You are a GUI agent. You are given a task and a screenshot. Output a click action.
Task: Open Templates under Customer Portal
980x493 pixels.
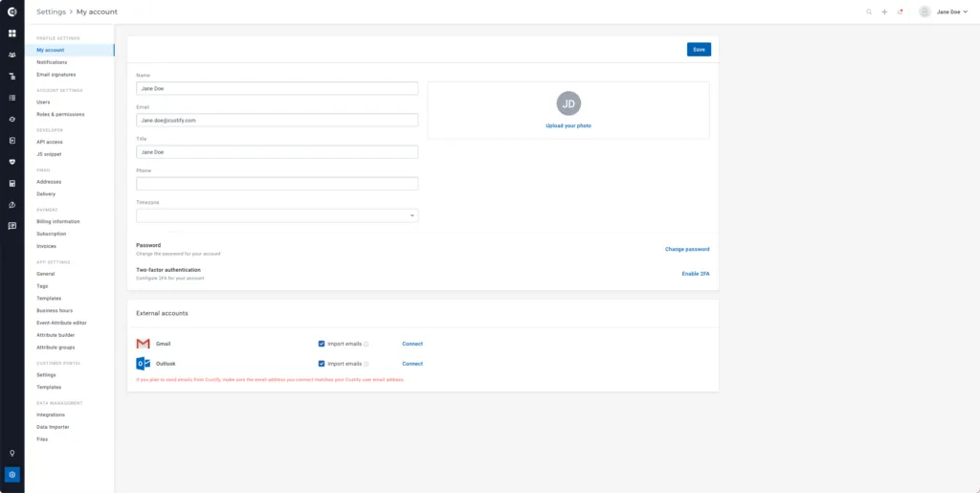49,387
